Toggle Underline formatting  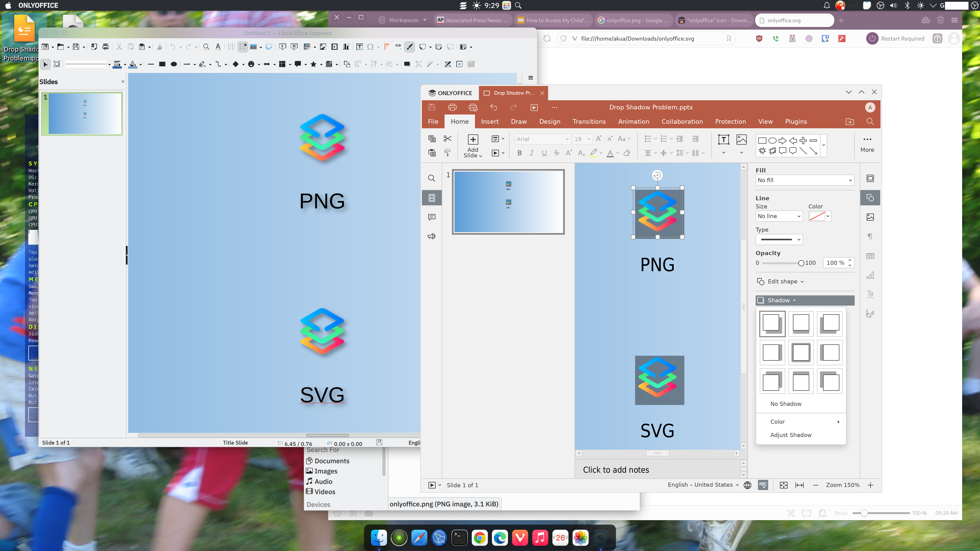[544, 153]
